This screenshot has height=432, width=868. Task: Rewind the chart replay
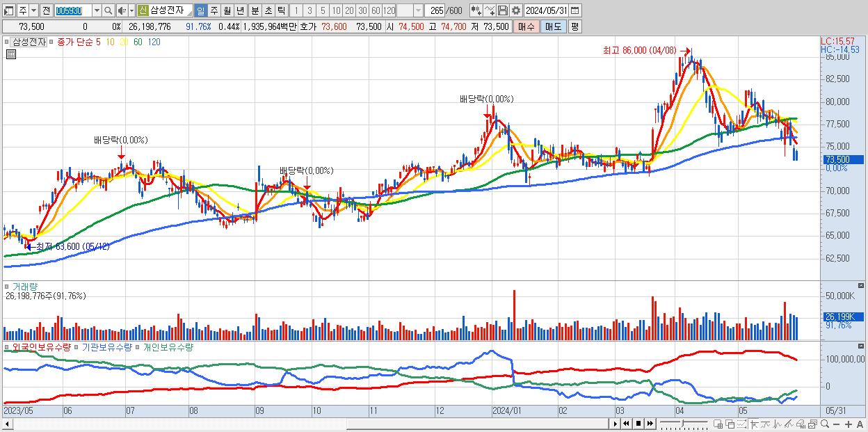[626, 424]
